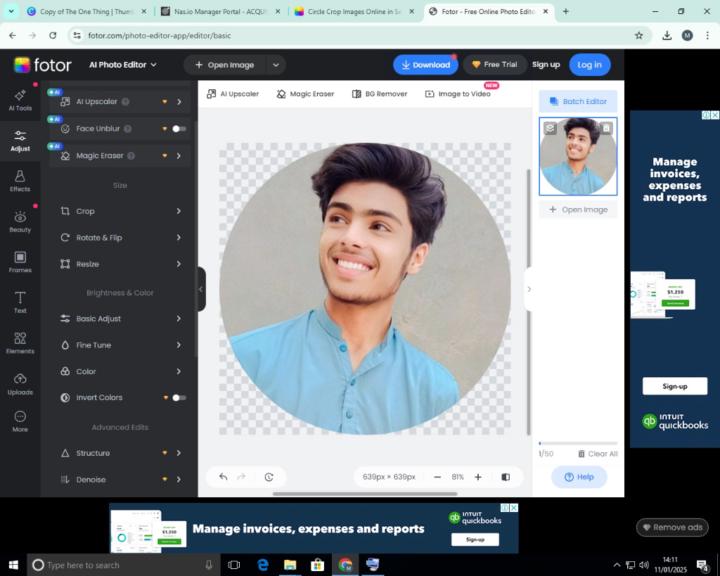Open the Elements sidebar panel
Viewport: 720px width, 576px height.
[20, 343]
